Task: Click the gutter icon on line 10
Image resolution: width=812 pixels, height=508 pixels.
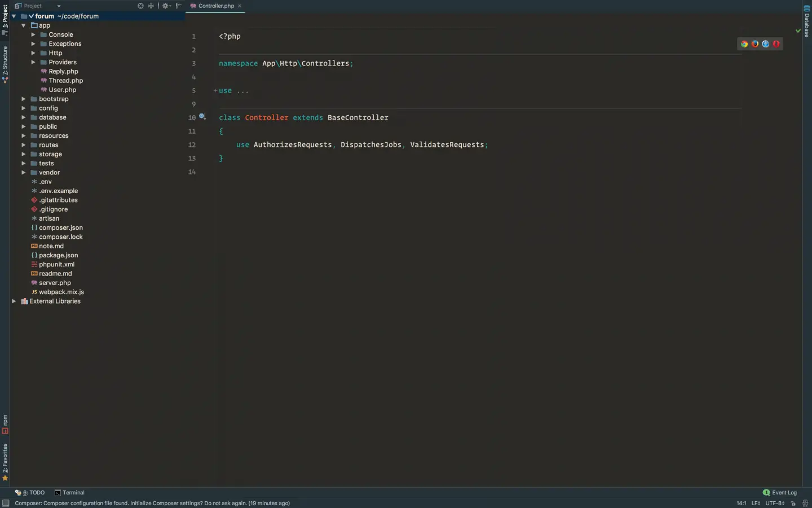Action: point(202,117)
